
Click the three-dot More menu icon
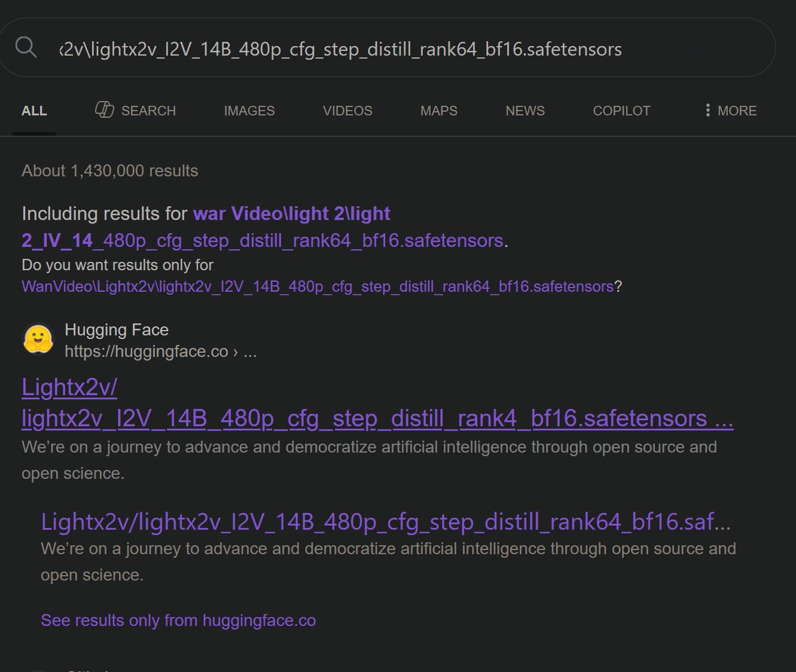point(707,111)
